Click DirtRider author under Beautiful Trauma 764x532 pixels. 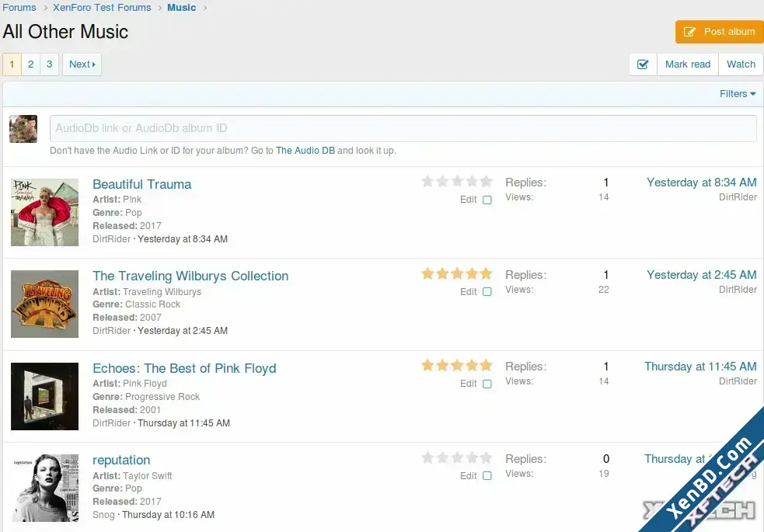[112, 239]
